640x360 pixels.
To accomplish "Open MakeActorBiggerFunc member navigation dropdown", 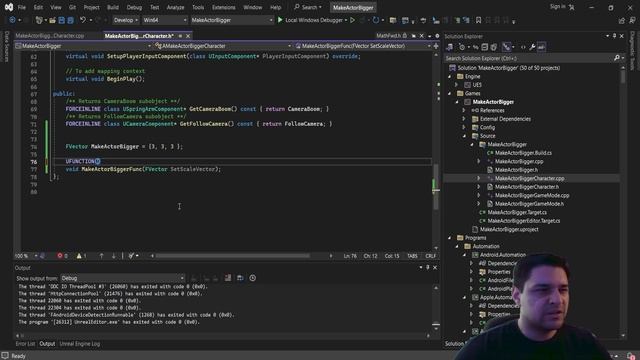I will coord(362,46).
